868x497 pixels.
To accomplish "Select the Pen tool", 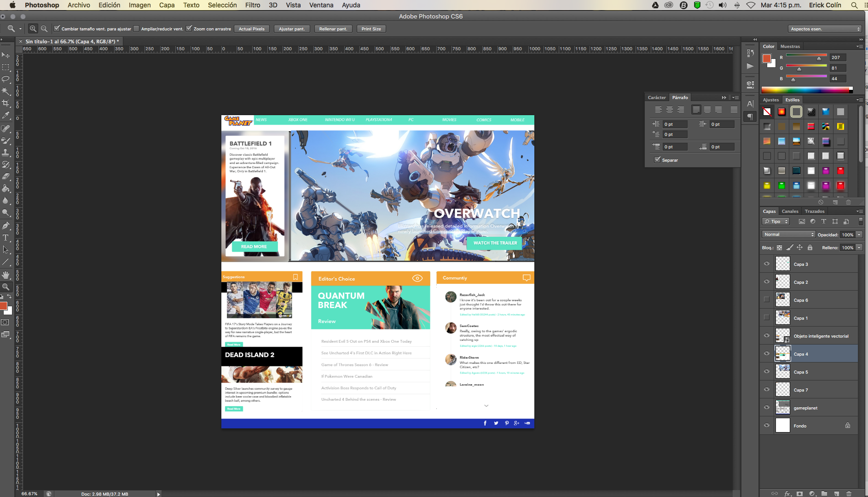I will point(6,226).
